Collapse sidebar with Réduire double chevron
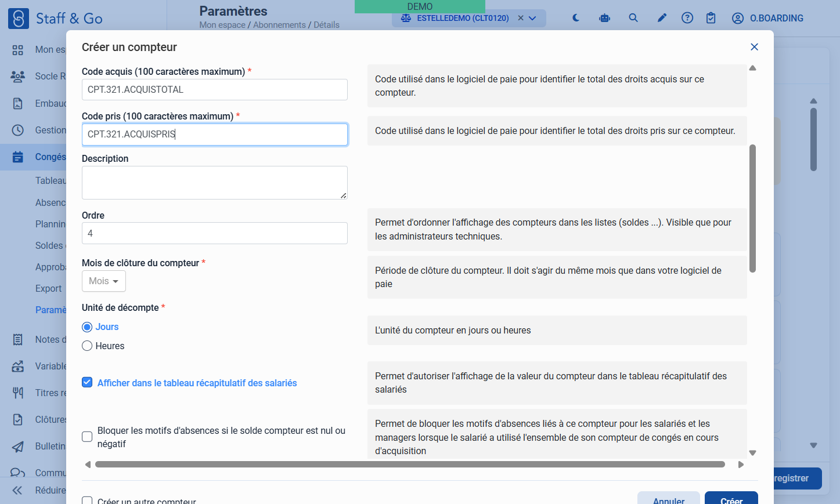Screen dimensions: 840x504 [17, 490]
